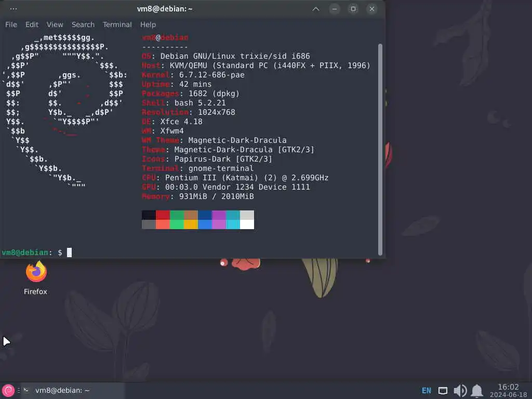532x399 pixels.
Task: Open terminal window menu (three dots)
Action: [13, 9]
